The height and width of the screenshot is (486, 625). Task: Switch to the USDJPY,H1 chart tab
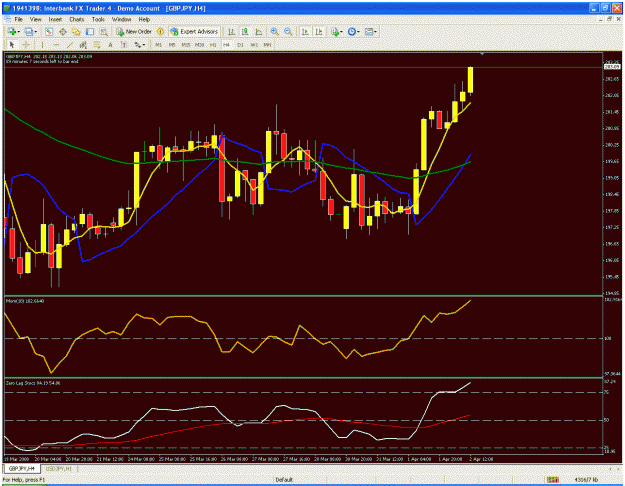click(x=59, y=468)
